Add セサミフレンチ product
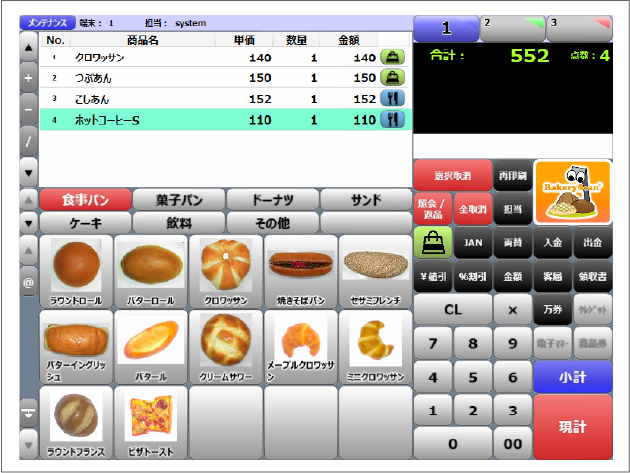This screenshot has width=630, height=473. 376,272
